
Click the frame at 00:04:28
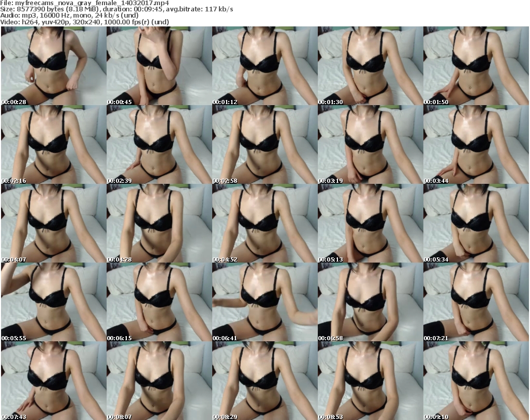159,224
